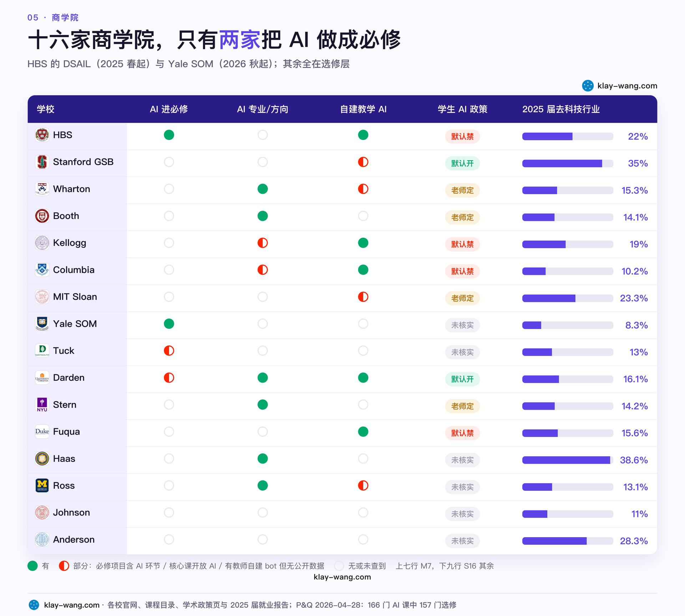This screenshot has width=685, height=616.
Task: Click the Haas 38.6% tech industry bar
Action: click(x=568, y=460)
